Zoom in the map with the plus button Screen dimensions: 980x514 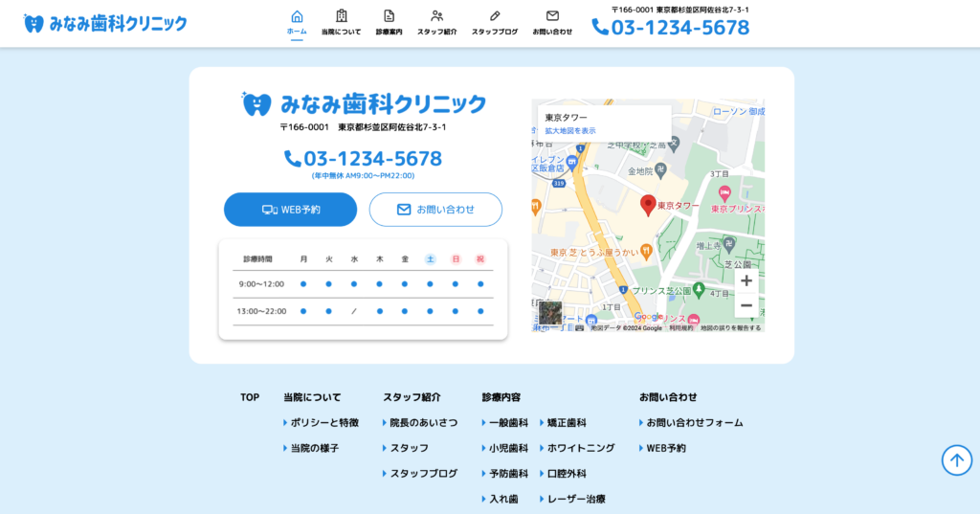tap(746, 281)
